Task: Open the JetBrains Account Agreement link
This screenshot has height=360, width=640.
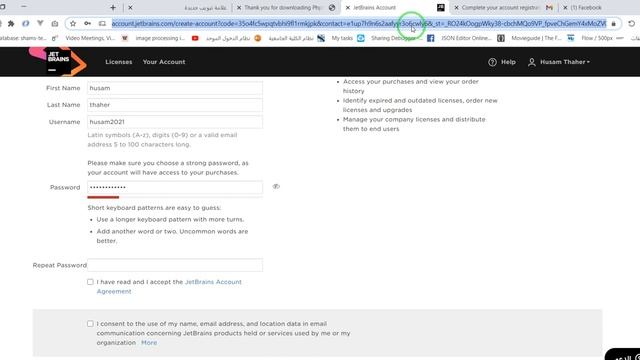Action: (169, 287)
